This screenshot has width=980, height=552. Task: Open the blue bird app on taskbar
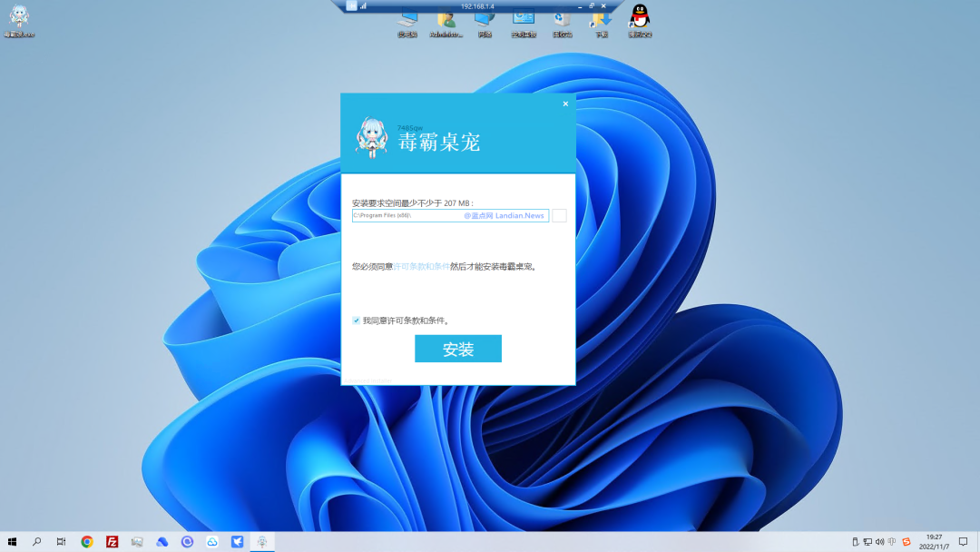pos(237,542)
